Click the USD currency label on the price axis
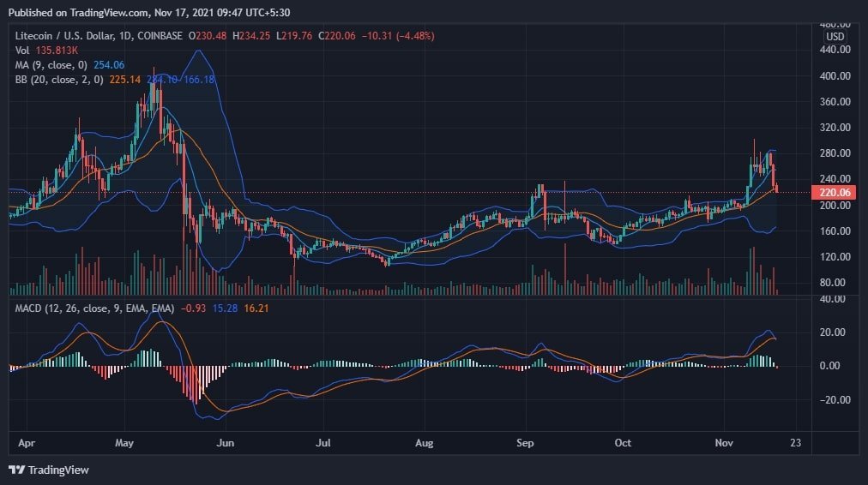The width and height of the screenshot is (868, 485). (835, 37)
